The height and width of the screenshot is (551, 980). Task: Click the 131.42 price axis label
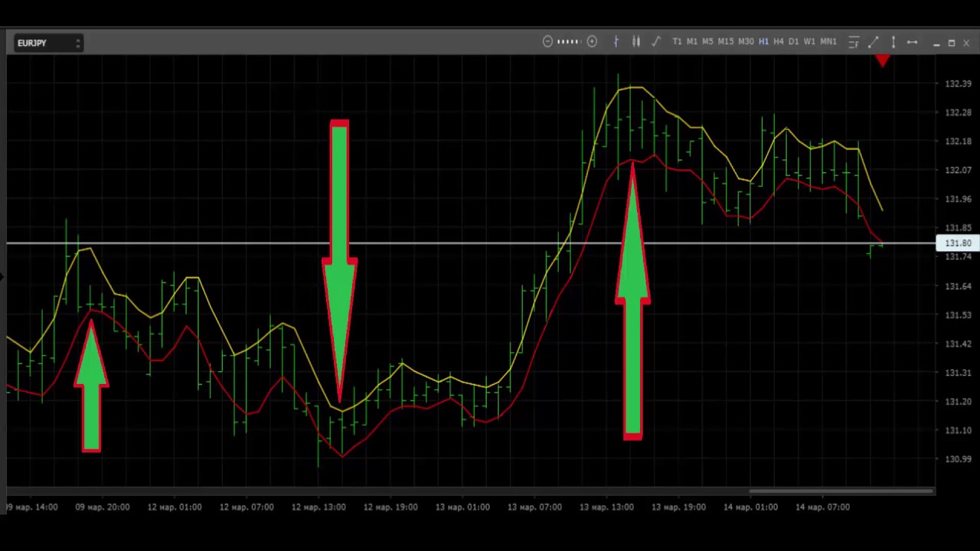click(959, 344)
